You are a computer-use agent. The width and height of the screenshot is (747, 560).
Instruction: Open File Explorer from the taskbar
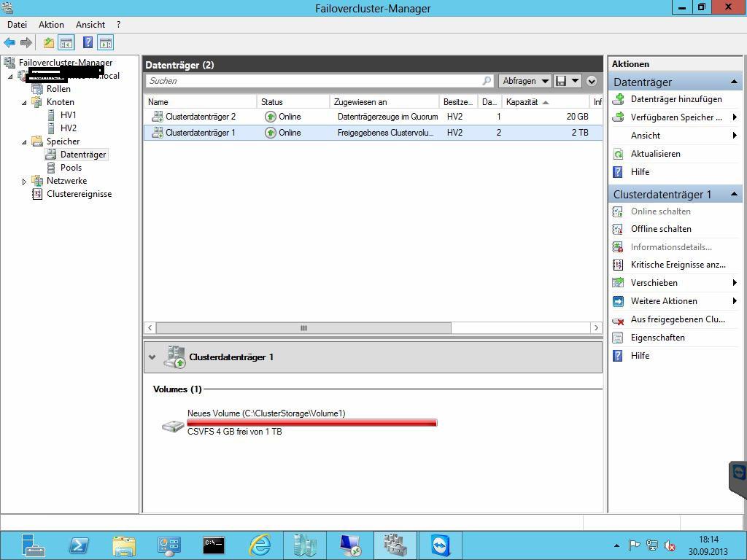point(124,545)
